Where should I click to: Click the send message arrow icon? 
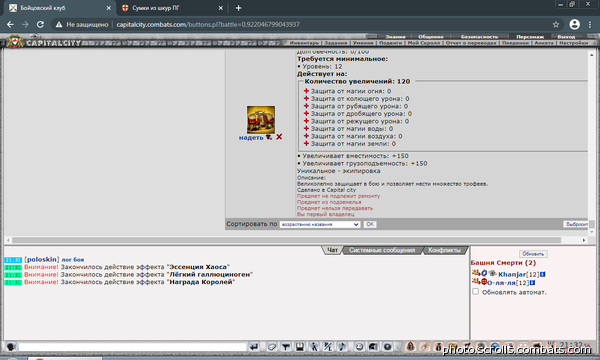(x=254, y=347)
